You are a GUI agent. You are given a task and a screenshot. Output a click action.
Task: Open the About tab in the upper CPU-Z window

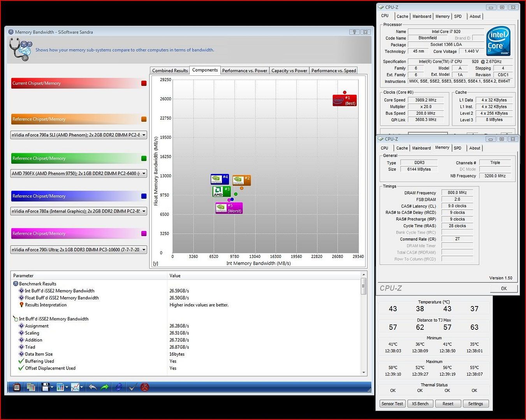coord(475,16)
